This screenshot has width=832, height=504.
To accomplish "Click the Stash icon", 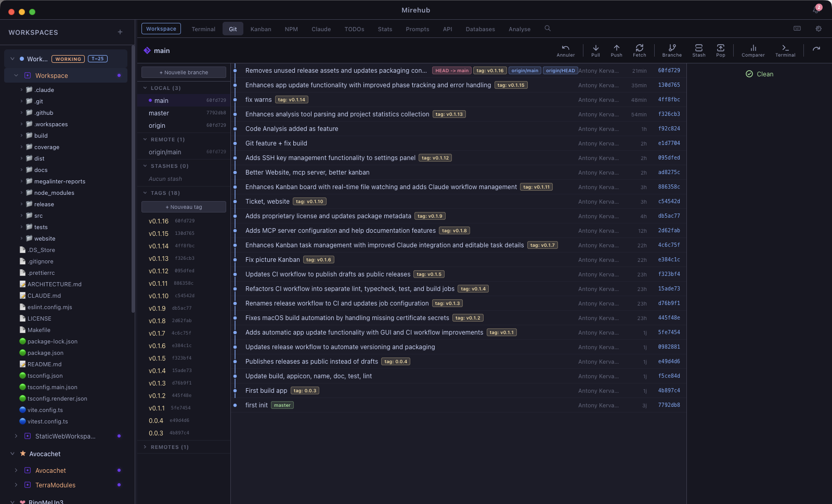I will [698, 50].
